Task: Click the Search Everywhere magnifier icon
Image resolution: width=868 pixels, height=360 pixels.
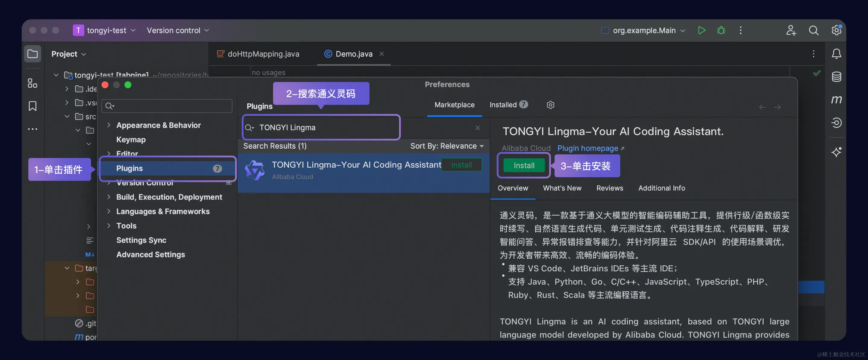Action: tap(813, 30)
